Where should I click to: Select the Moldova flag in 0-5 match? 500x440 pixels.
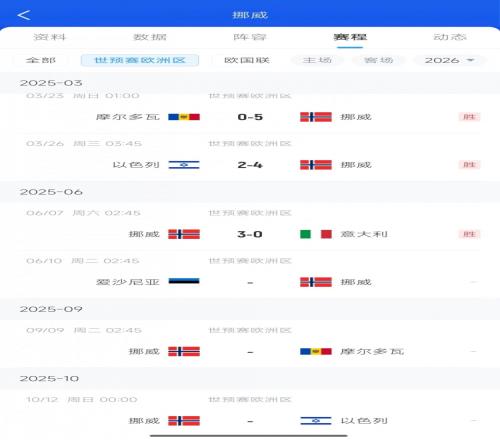click(x=184, y=117)
